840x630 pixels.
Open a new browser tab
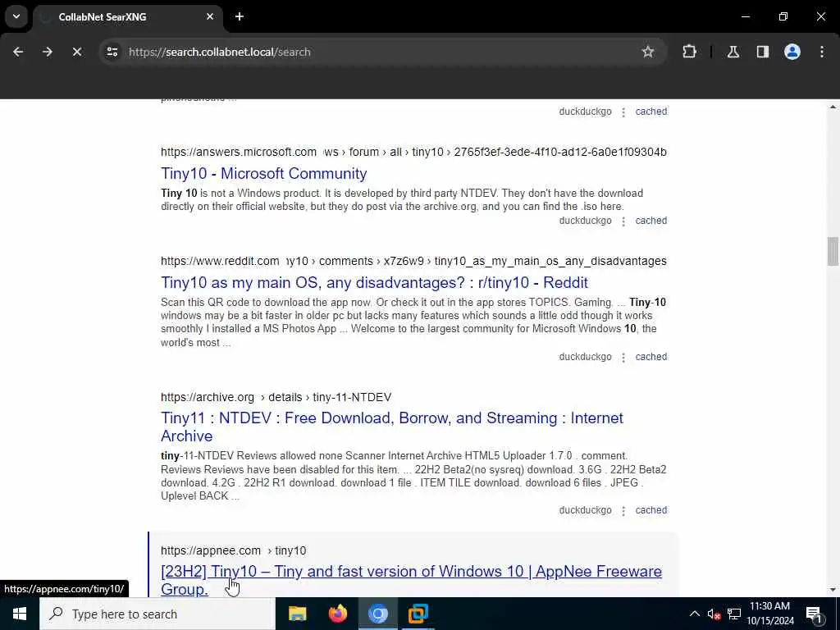(240, 16)
